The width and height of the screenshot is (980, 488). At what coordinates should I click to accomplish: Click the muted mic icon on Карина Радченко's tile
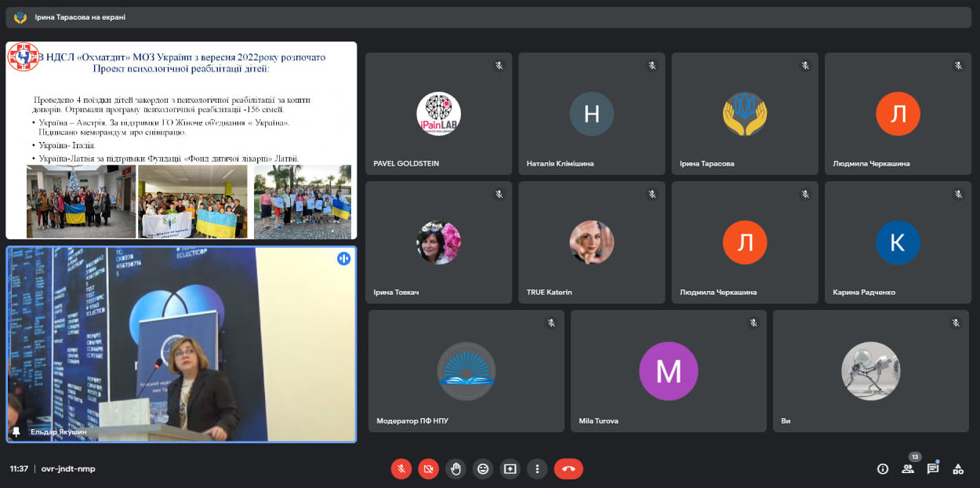tap(958, 195)
